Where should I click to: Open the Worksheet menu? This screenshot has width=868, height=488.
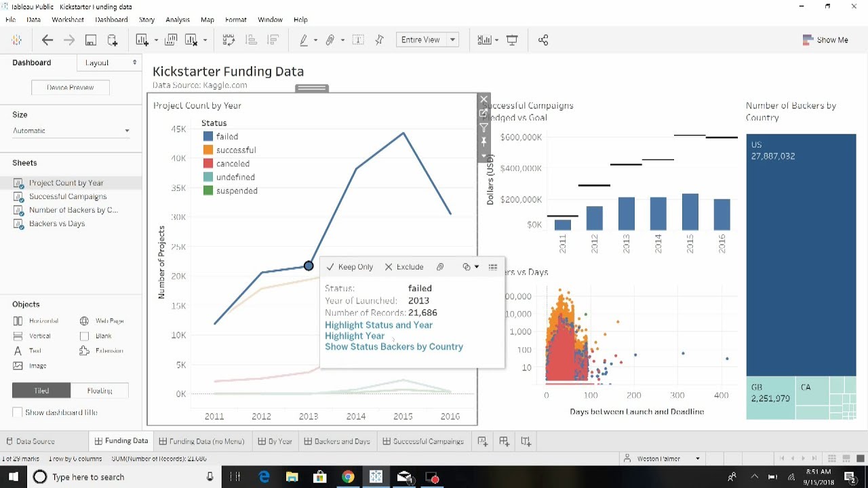(x=68, y=20)
